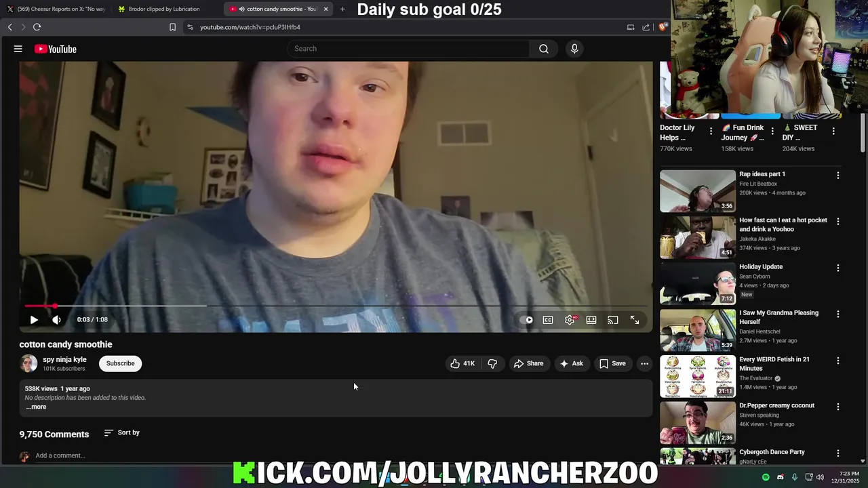
Task: Open menu for Doctor Lily Helps short
Action: [x=711, y=131]
